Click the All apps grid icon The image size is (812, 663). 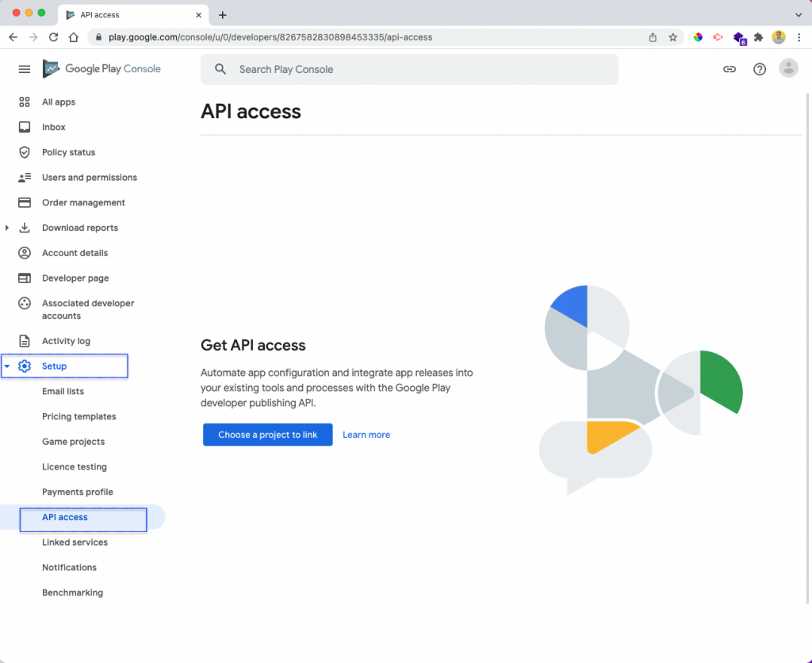coord(25,102)
